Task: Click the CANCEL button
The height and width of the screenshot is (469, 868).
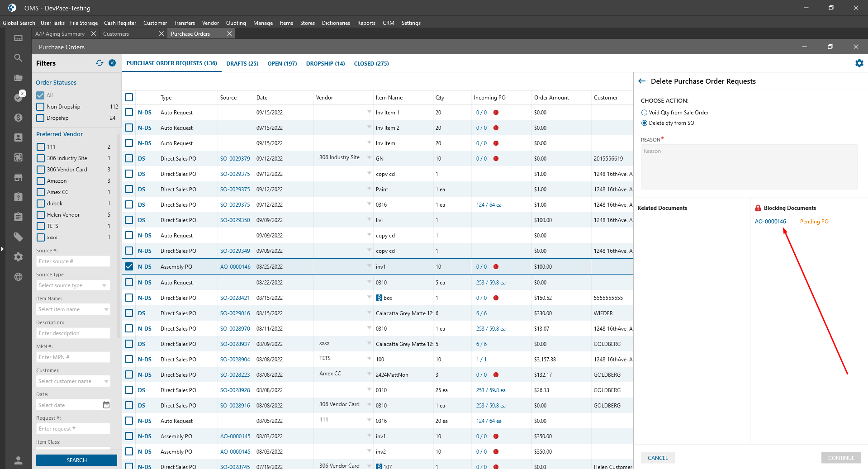Action: coord(657,458)
